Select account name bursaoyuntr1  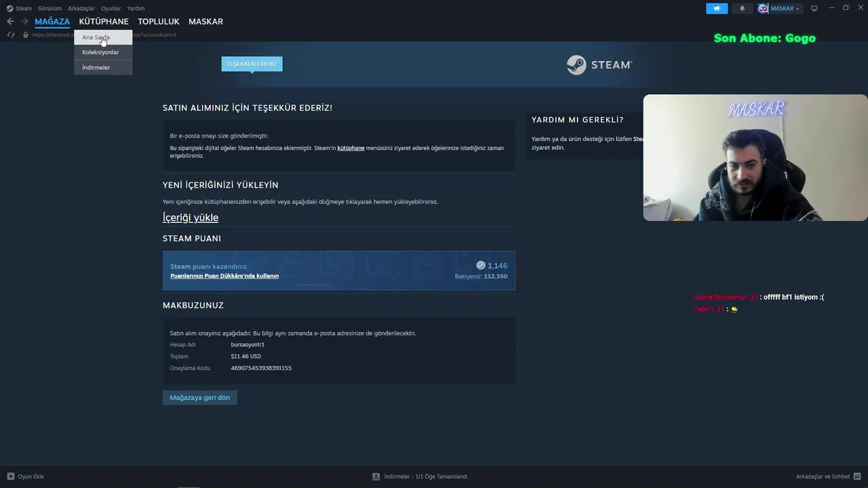pyautogui.click(x=248, y=345)
